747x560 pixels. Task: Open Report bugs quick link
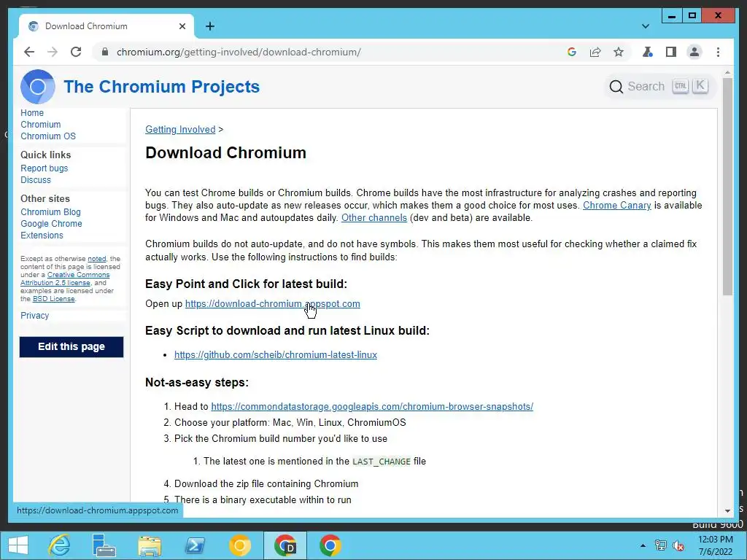[44, 168]
